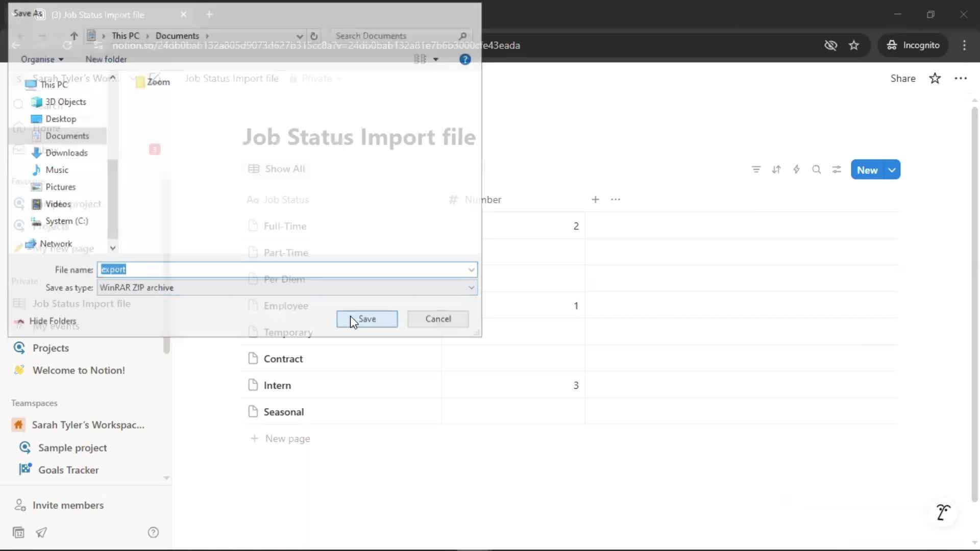Open the Contract row page
This screenshot has height=551, width=980.
[283, 359]
